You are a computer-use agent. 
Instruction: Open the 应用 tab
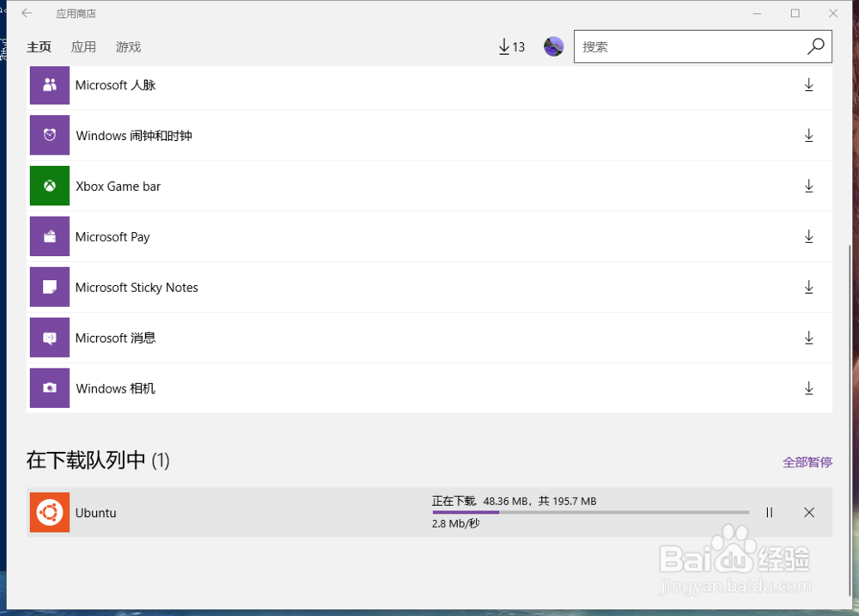pyautogui.click(x=83, y=47)
